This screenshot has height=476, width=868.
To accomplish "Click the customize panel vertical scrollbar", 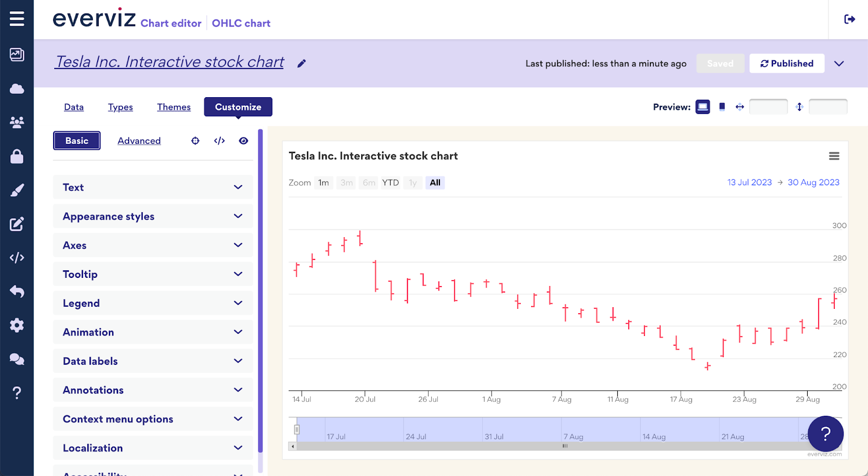I will tap(260, 291).
